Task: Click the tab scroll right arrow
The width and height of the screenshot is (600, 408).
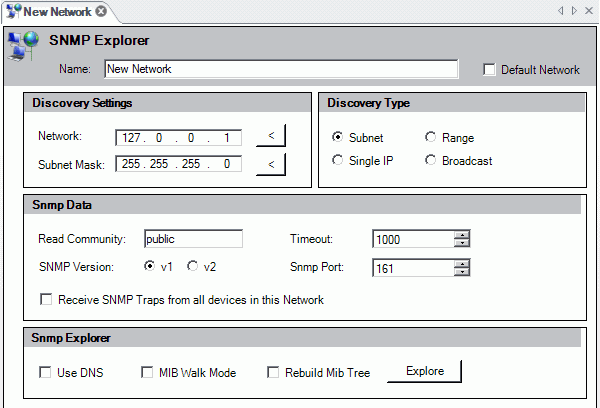Action: tap(573, 11)
